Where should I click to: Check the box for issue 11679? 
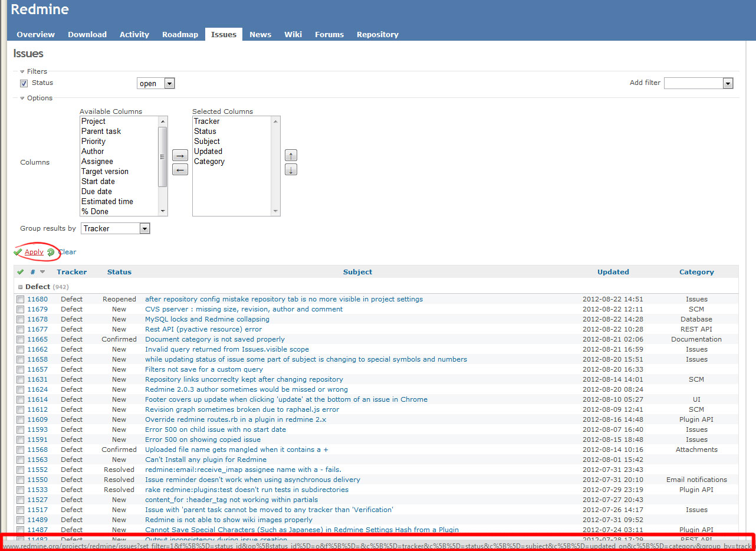21,310
